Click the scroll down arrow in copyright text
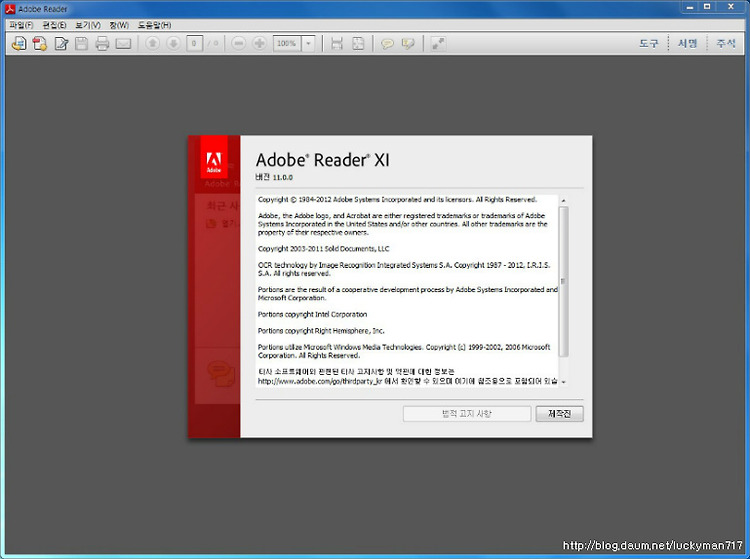 (x=563, y=382)
